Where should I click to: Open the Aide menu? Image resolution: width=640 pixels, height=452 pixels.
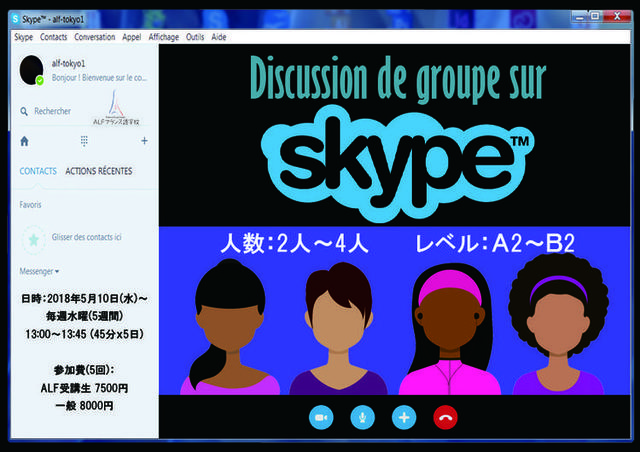coord(219,37)
